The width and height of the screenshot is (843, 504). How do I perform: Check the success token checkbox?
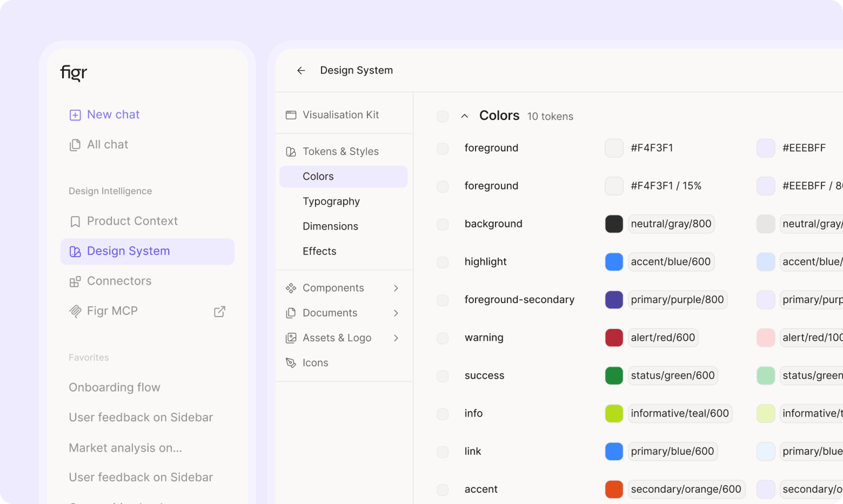tap(443, 376)
